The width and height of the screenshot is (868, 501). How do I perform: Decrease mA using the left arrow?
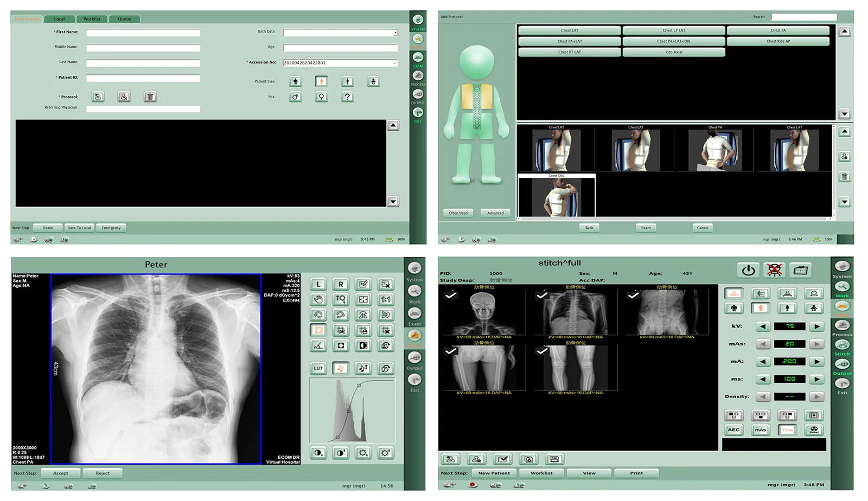[763, 362]
